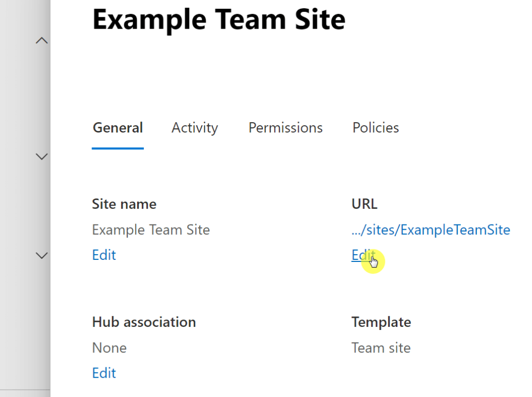Edit the Site name
Screen dimensions: 532x397
pyautogui.click(x=104, y=255)
